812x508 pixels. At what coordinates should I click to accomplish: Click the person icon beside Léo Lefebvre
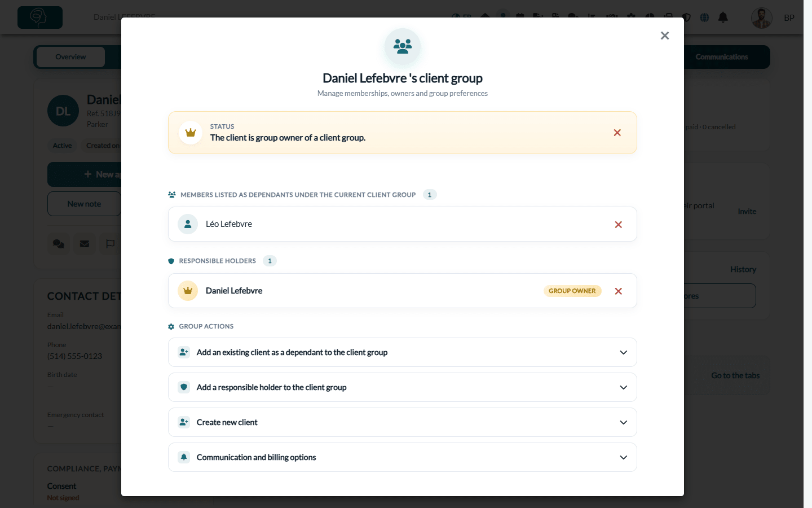(188, 224)
